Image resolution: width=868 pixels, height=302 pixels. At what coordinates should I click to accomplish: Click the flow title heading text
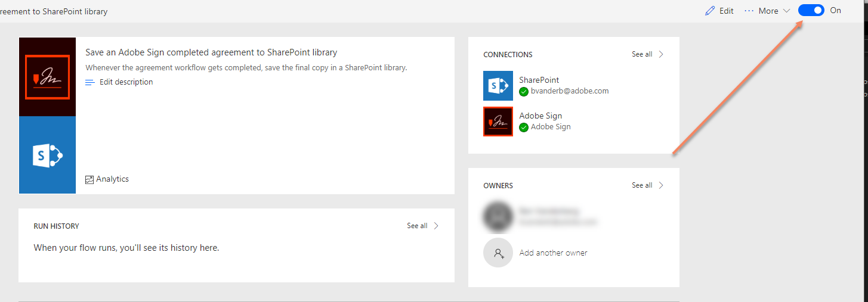[211, 52]
